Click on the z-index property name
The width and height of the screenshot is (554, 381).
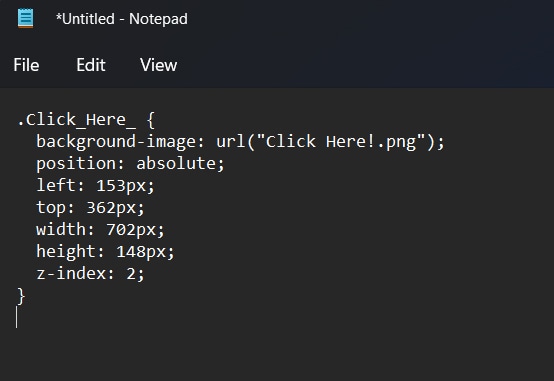pos(71,273)
